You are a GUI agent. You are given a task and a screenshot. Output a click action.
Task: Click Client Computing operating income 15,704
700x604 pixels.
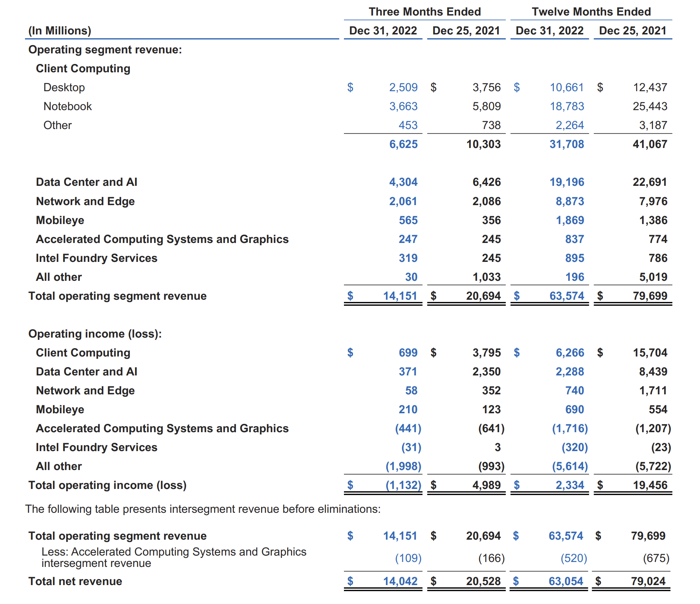click(650, 353)
